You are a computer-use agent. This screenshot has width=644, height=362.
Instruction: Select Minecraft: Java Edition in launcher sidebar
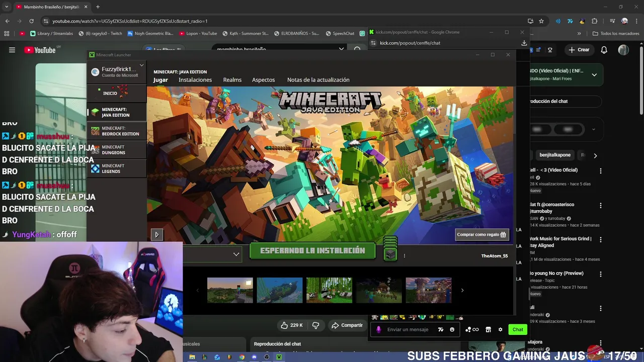pos(116,112)
